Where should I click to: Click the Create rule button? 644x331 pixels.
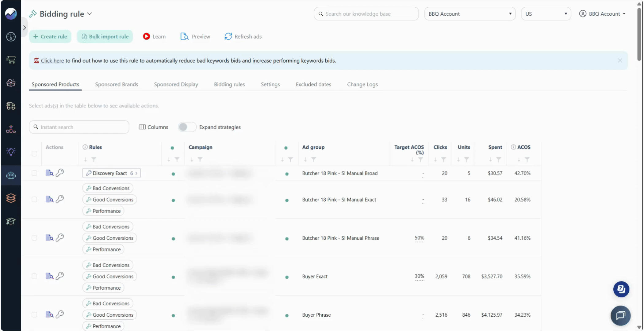(x=50, y=36)
